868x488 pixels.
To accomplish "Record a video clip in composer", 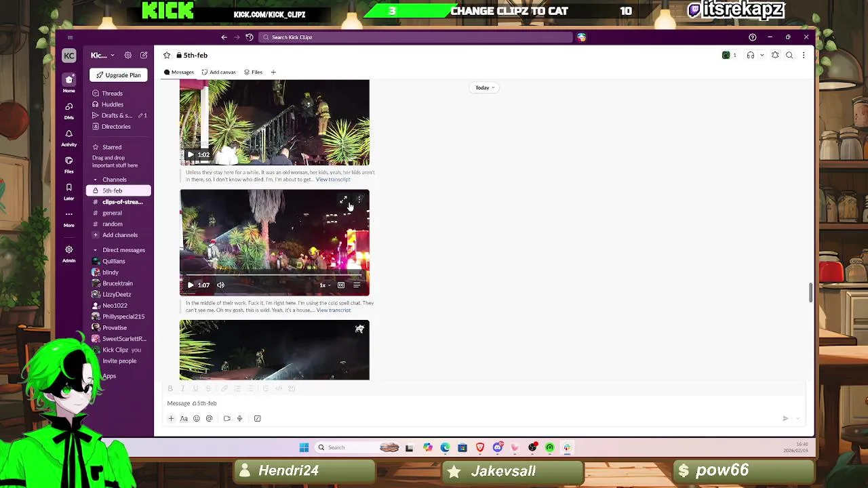I will pyautogui.click(x=227, y=419).
